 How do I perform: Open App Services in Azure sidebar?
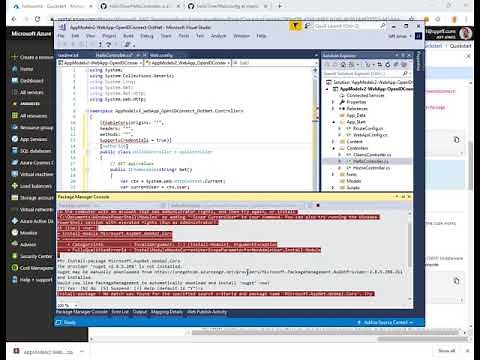coord(29,139)
